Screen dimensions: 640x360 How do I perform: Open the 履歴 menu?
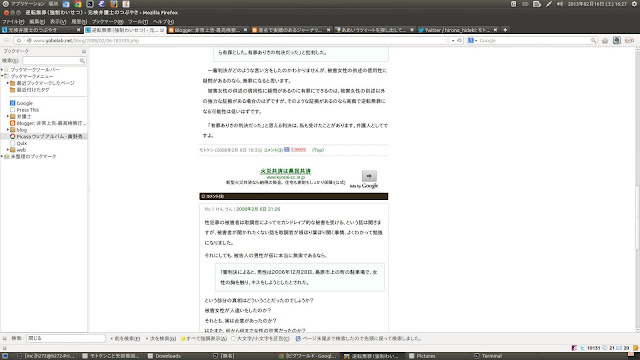tap(79, 22)
